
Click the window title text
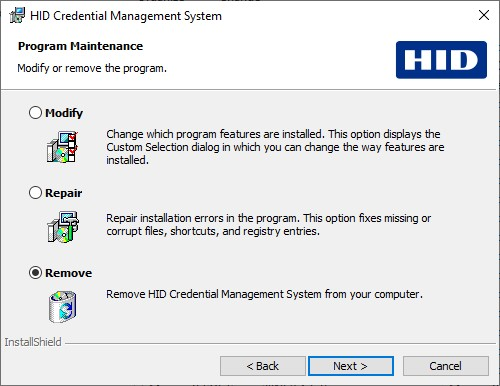pyautogui.click(x=126, y=16)
